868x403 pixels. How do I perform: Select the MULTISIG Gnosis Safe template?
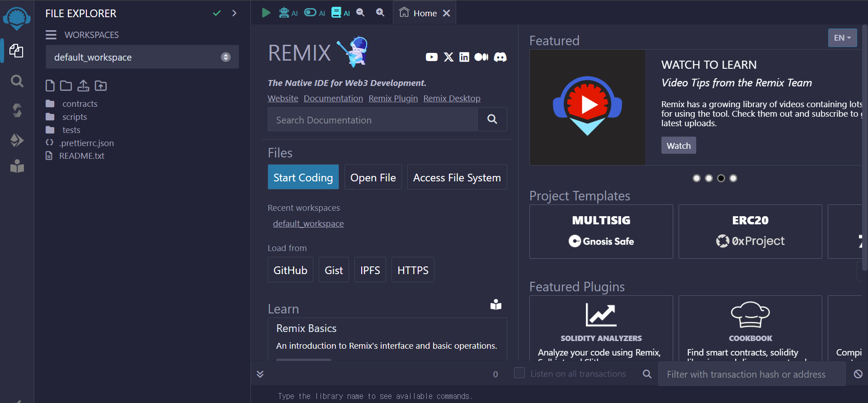(x=601, y=231)
